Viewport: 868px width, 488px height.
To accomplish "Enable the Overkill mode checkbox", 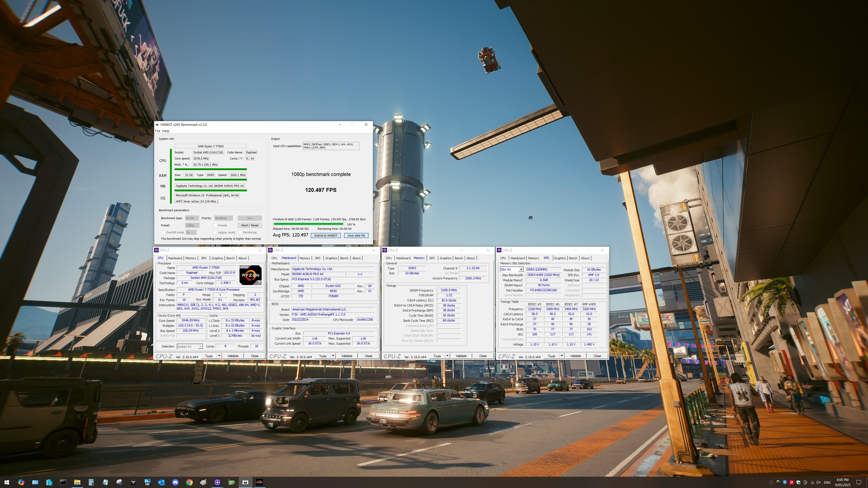I will point(163,232).
